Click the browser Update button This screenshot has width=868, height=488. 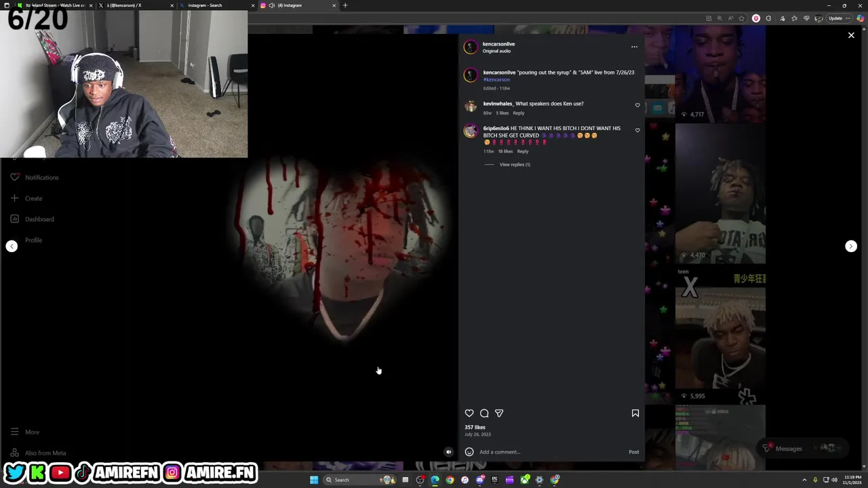click(x=835, y=18)
